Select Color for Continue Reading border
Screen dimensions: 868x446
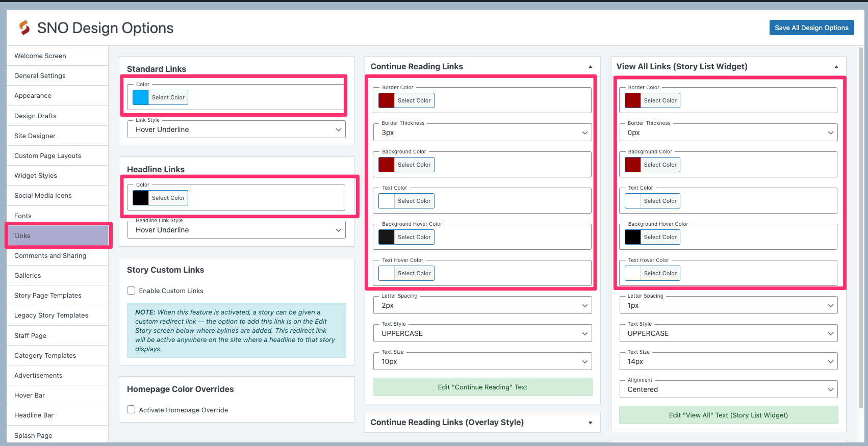[x=414, y=100]
